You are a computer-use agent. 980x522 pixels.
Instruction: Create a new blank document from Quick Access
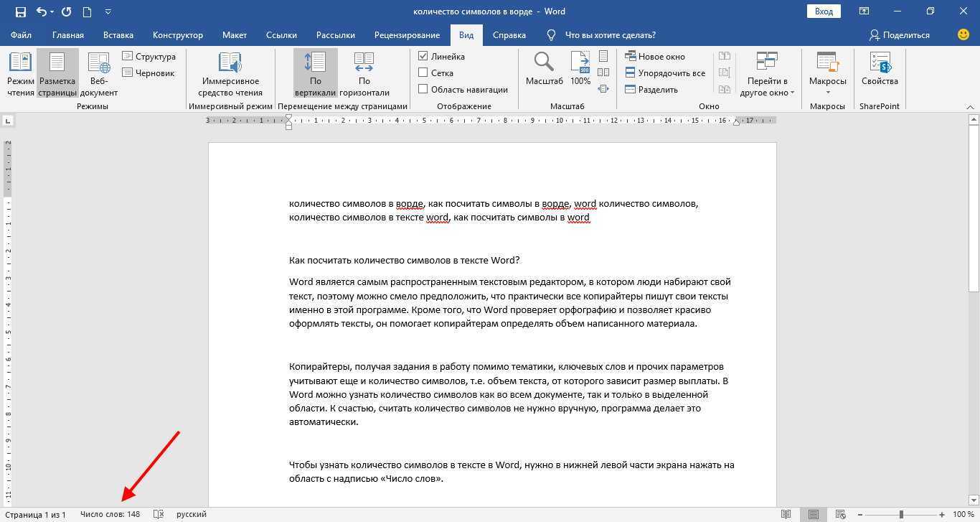click(x=87, y=11)
